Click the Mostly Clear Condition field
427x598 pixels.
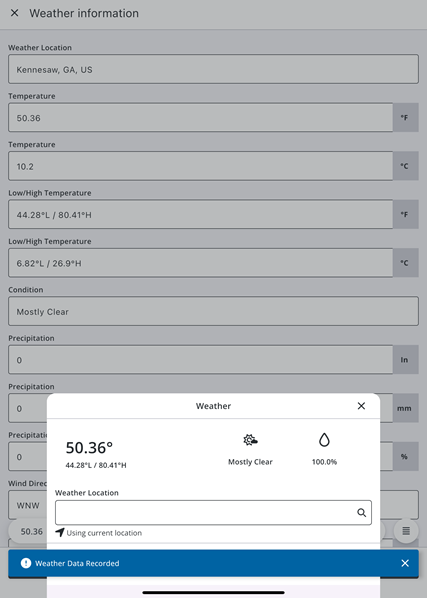click(213, 311)
